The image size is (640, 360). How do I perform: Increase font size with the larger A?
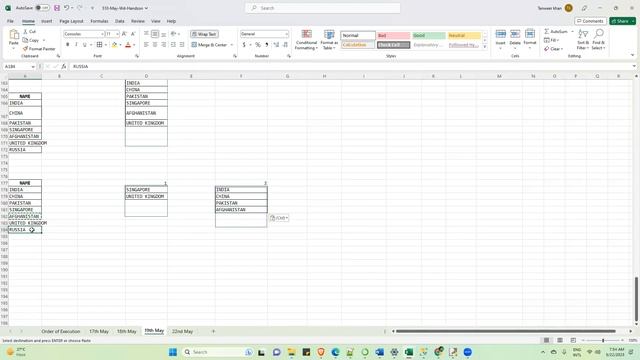click(124, 34)
